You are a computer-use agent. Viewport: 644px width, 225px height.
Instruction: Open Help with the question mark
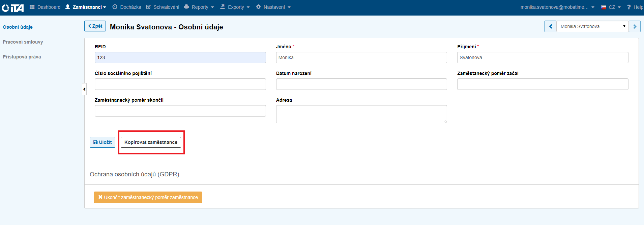(x=635, y=7)
